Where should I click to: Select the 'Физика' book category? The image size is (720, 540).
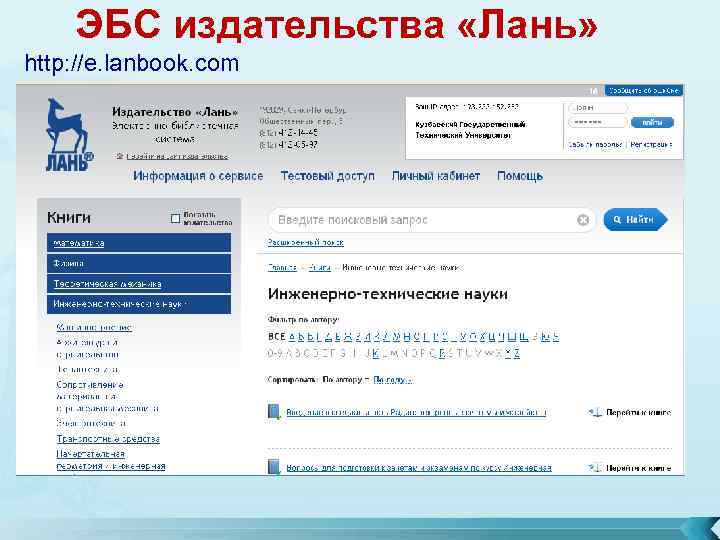pos(139,264)
